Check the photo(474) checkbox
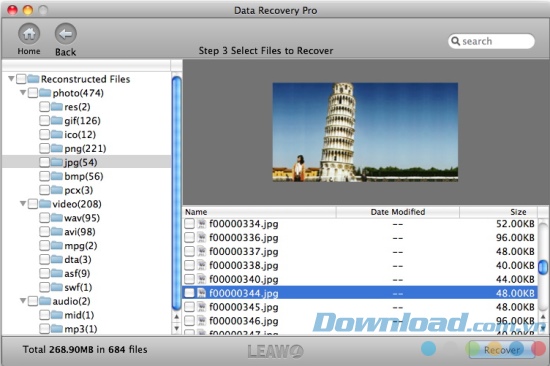 (33, 93)
